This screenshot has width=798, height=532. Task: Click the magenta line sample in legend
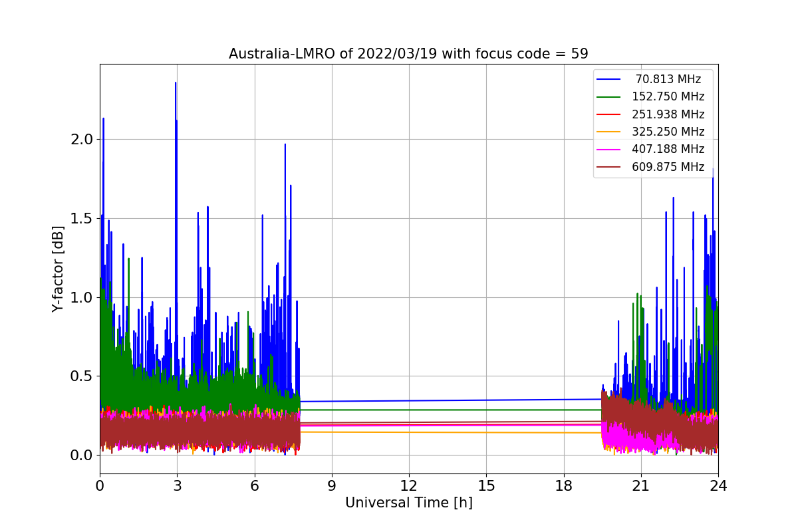click(x=609, y=149)
